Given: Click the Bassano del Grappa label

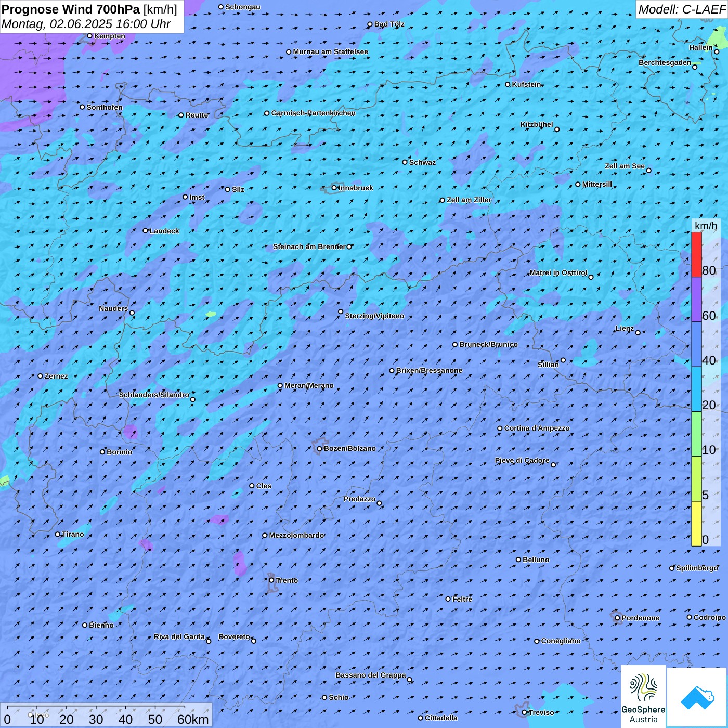Looking at the screenshot, I should (371, 675).
